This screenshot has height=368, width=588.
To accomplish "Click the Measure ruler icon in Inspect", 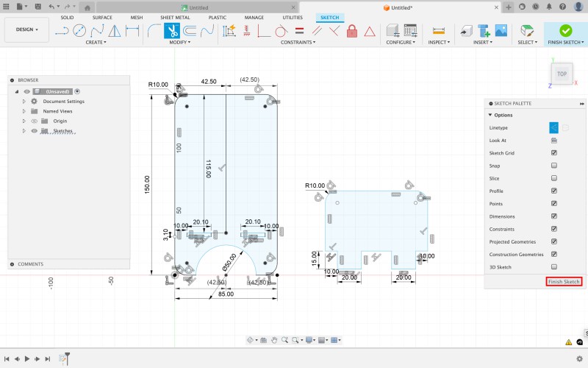I will (x=438, y=31).
